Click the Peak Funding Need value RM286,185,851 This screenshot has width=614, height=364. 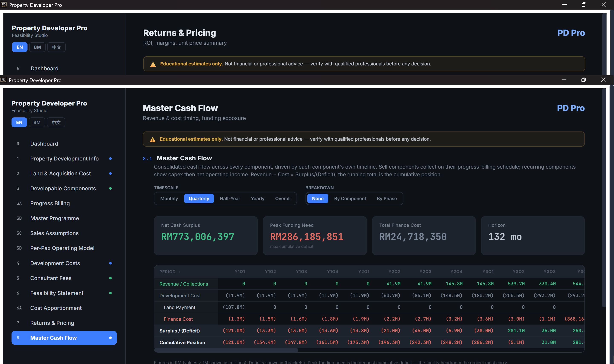(x=307, y=237)
